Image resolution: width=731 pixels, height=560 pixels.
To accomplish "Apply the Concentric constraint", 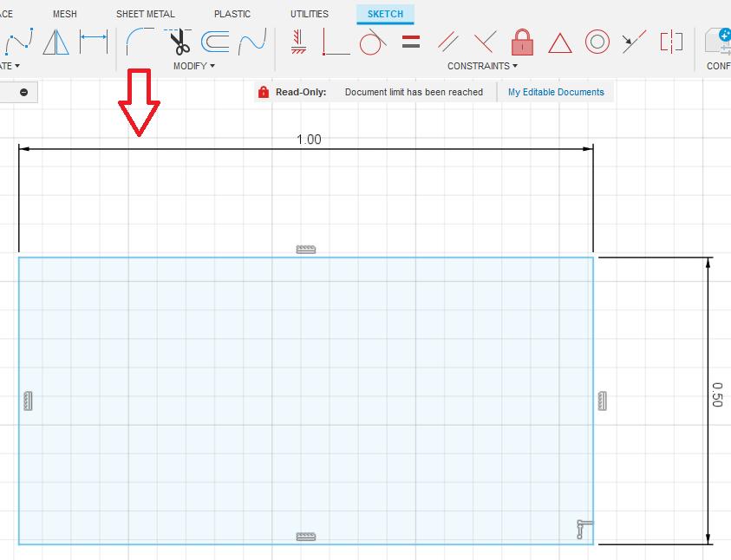I will pyautogui.click(x=597, y=42).
